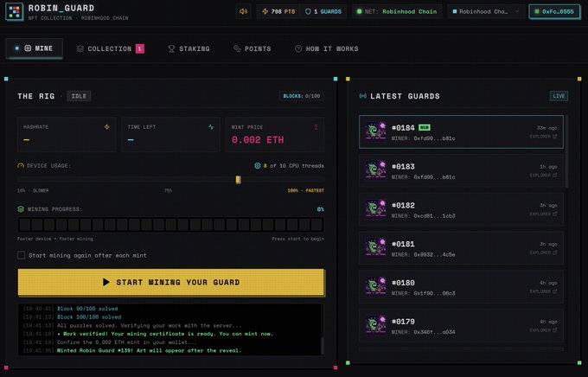Click the #0181 guard thumbnail
This screenshot has width=588, height=377.
(376, 247)
